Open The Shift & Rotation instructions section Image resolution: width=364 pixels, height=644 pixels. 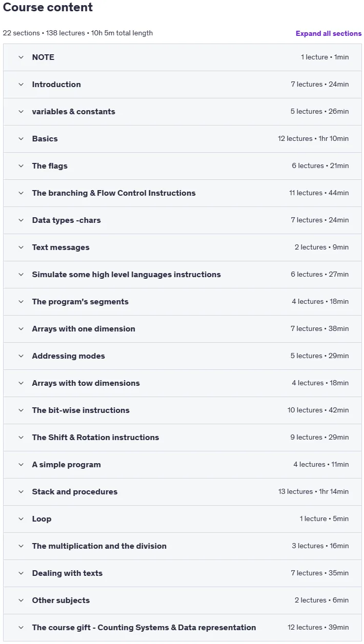pos(183,438)
